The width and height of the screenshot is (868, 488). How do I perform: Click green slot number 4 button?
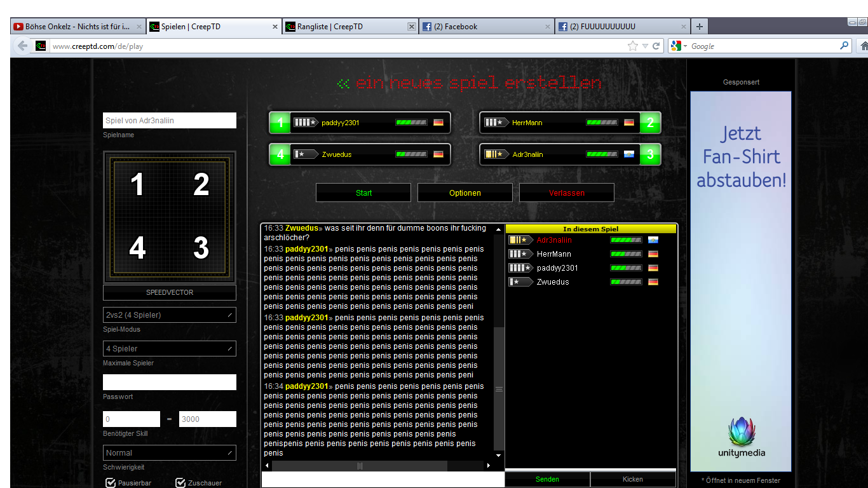click(280, 154)
